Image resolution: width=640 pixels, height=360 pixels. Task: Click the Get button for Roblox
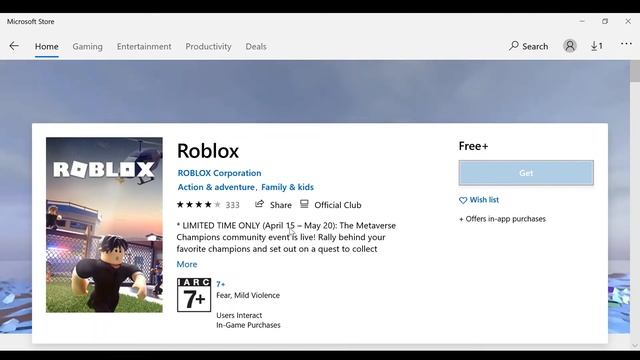(526, 173)
